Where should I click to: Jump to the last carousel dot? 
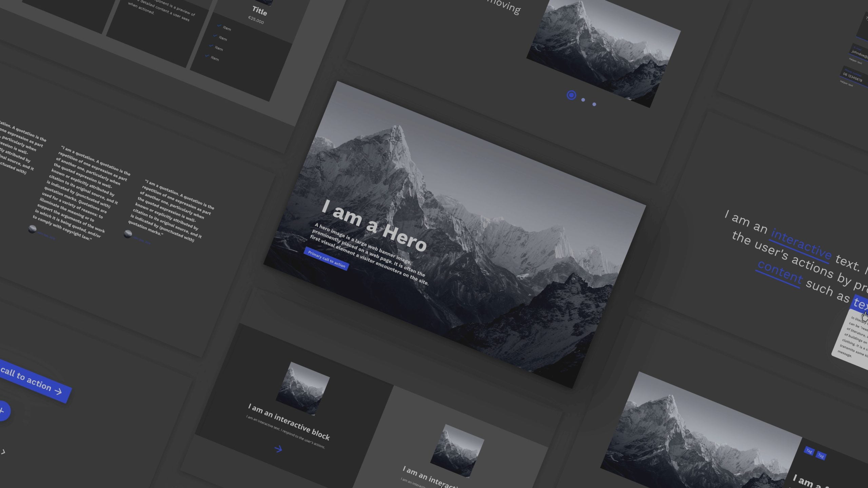[x=594, y=104]
